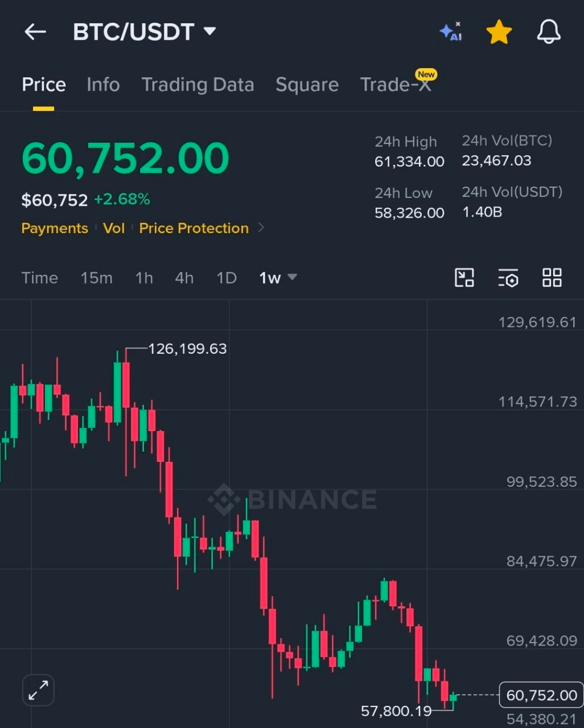Open price alerts bell icon

click(x=549, y=32)
